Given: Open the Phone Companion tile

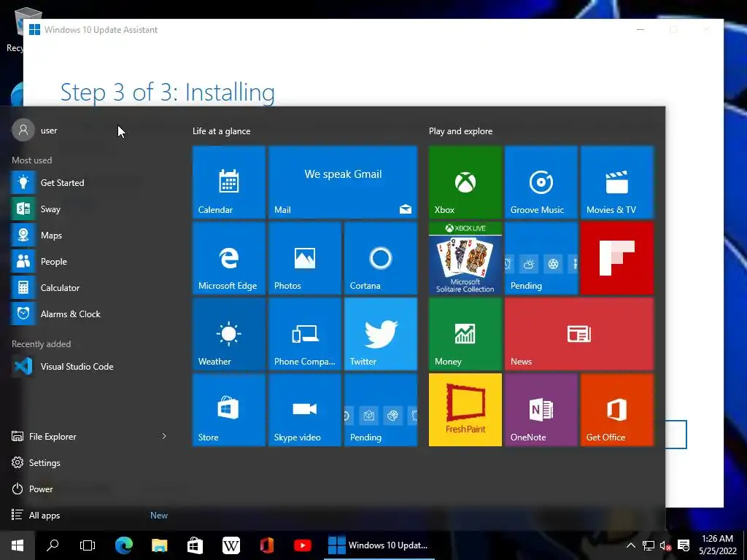Looking at the screenshot, I should tap(305, 334).
